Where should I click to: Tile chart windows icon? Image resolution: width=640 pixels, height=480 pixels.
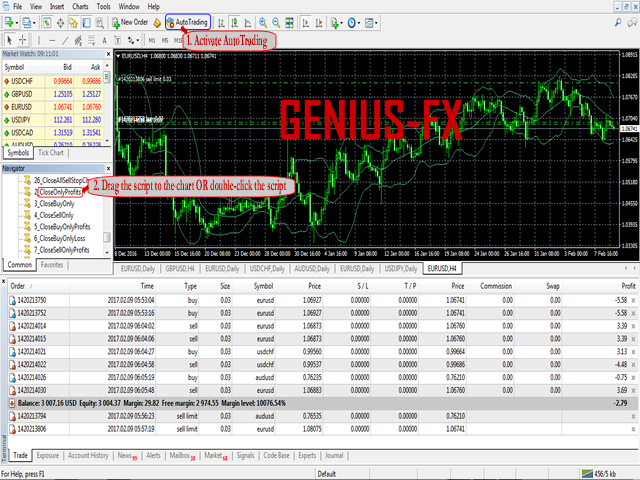click(289, 23)
